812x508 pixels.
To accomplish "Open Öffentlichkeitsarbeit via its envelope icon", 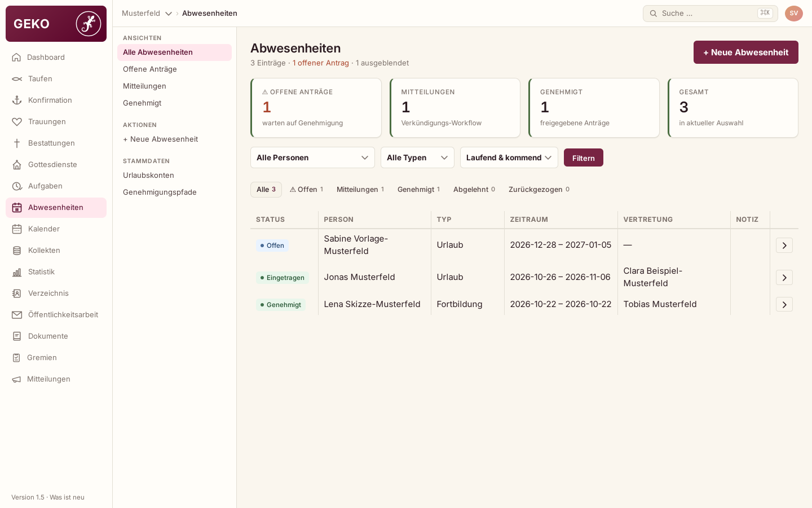I will tap(17, 315).
